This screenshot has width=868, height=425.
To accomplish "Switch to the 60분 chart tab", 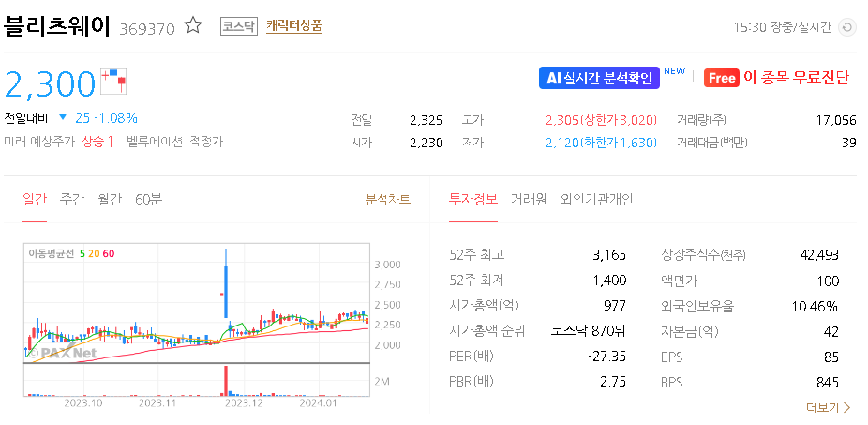I will (x=148, y=200).
